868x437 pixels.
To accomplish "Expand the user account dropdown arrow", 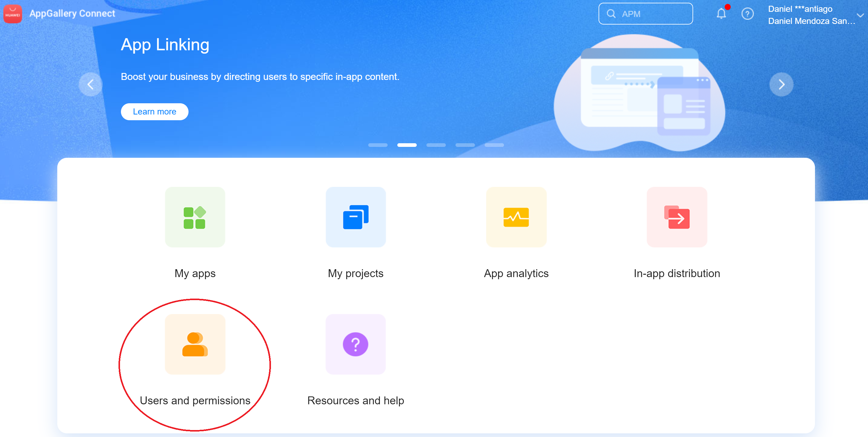I will [860, 15].
